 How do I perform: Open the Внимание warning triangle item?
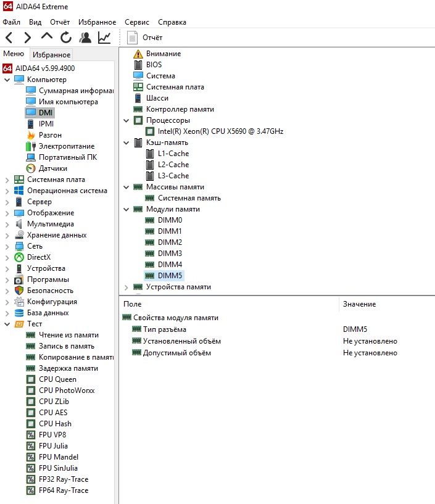(x=138, y=54)
